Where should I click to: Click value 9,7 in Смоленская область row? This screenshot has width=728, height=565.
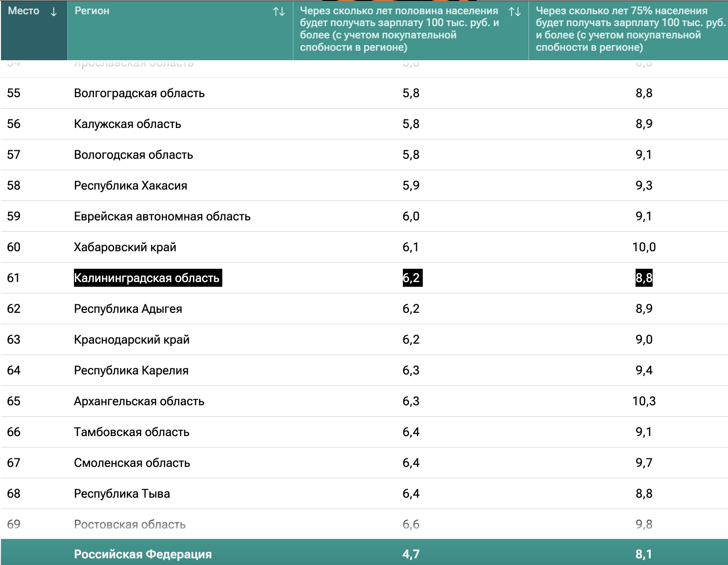pos(644,463)
